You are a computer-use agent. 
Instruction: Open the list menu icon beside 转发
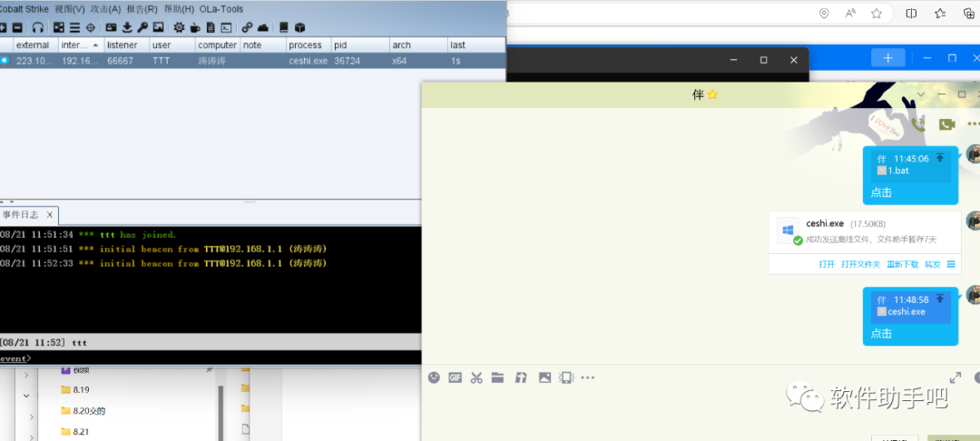pos(951,264)
